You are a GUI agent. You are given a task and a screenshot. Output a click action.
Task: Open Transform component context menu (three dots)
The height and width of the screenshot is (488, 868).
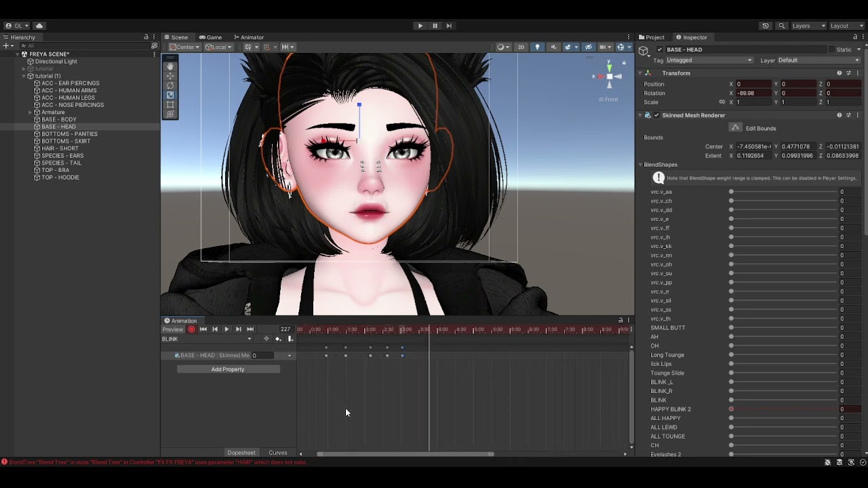click(x=857, y=73)
